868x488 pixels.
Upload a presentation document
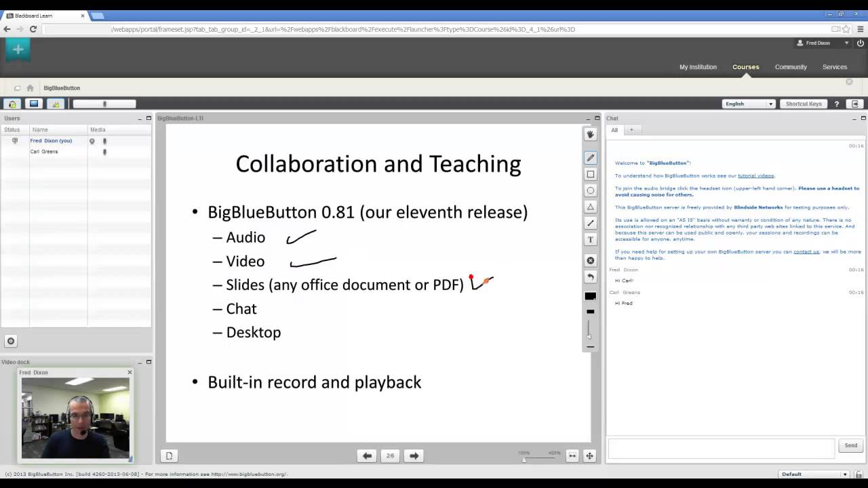(169, 456)
